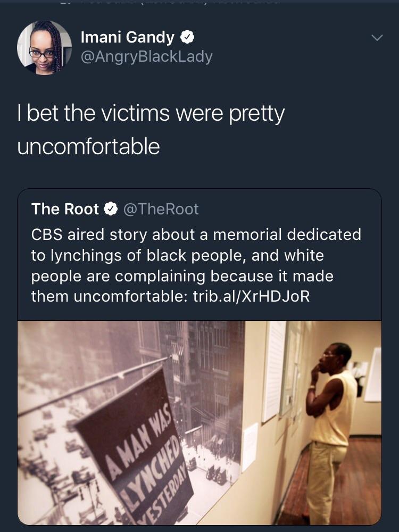This screenshot has height=532, width=399.
Task: Open the quoted tweet's museum photo
Action: [x=199, y=422]
